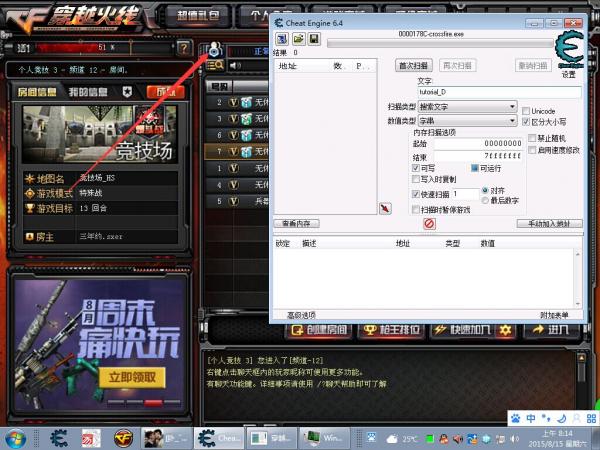The image size is (600, 450).
Task: Click the 立即领取 claim now banner button
Action: [x=132, y=378]
